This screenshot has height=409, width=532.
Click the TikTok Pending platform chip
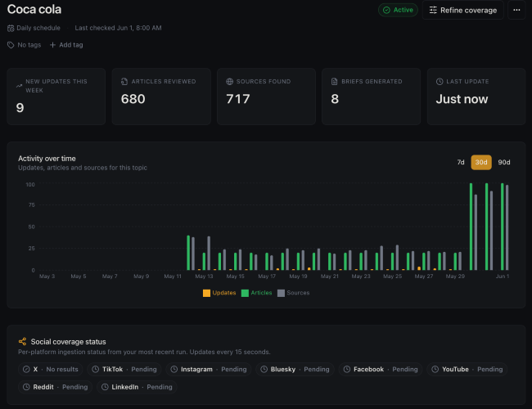(x=124, y=369)
